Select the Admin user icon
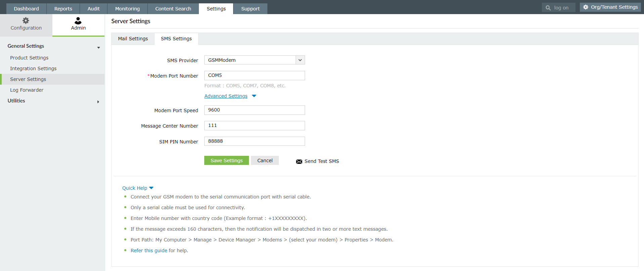Image resolution: width=644 pixels, height=271 pixels. 78,21
